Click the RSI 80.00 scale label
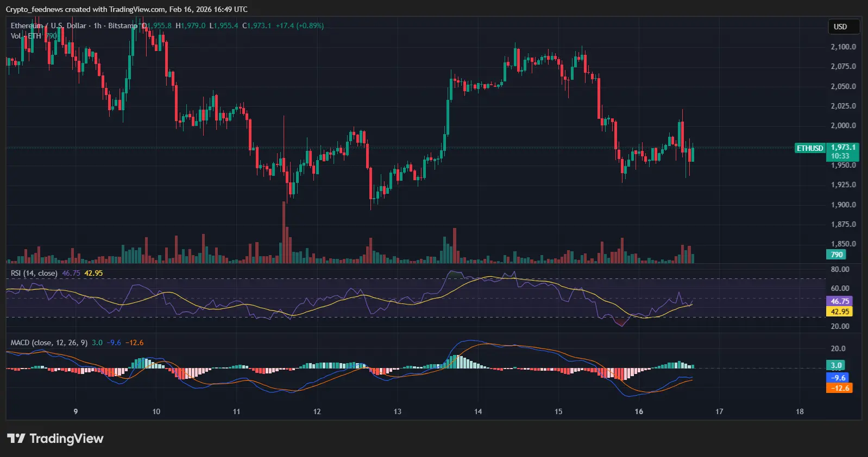 (840, 269)
